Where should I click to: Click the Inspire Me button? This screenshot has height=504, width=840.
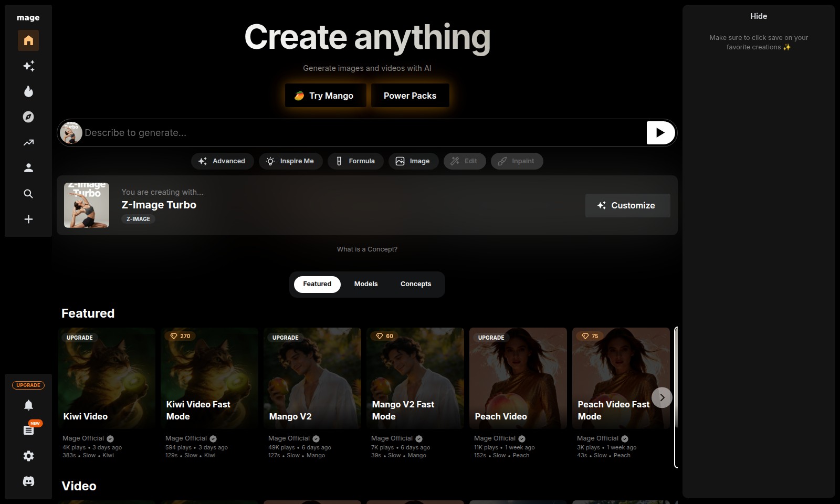tap(290, 161)
